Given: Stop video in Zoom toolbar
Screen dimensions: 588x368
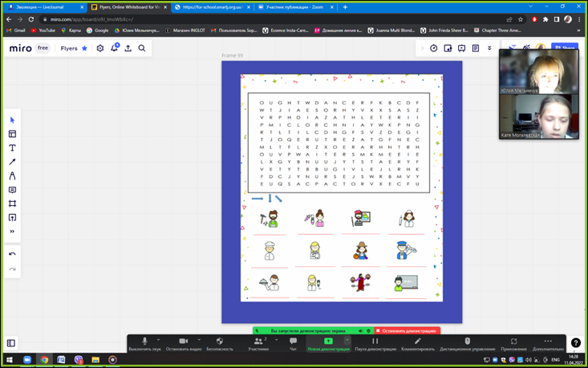Looking at the screenshot, I should click(184, 343).
